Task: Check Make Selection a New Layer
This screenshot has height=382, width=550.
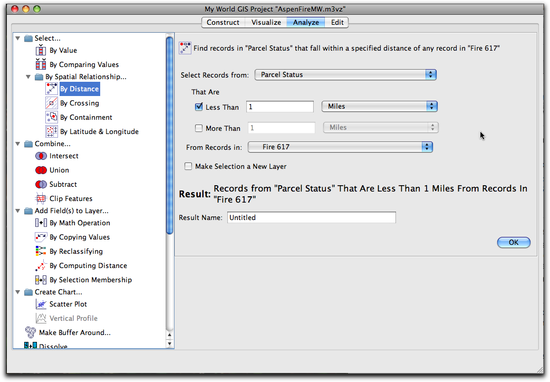Action: coord(188,166)
